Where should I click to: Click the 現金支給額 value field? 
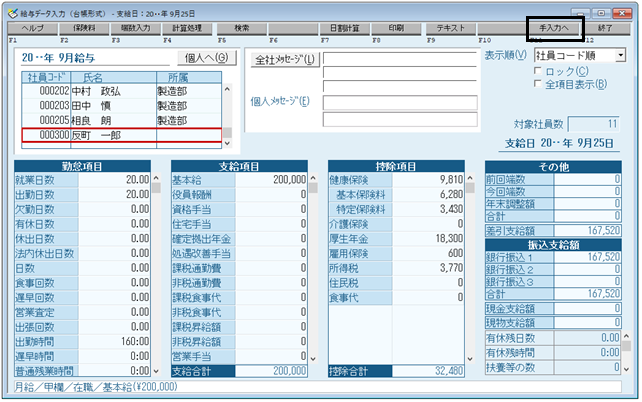(588, 308)
